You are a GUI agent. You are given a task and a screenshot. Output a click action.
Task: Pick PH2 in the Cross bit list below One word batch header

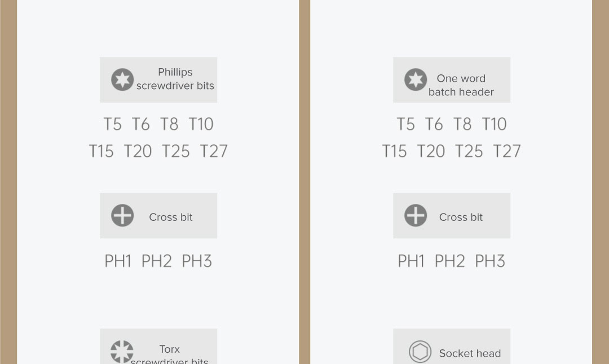[x=449, y=261]
